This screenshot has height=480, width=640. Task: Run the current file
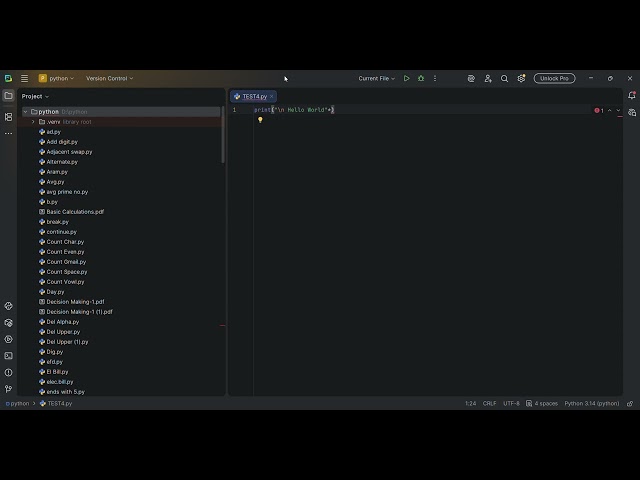pyautogui.click(x=407, y=78)
